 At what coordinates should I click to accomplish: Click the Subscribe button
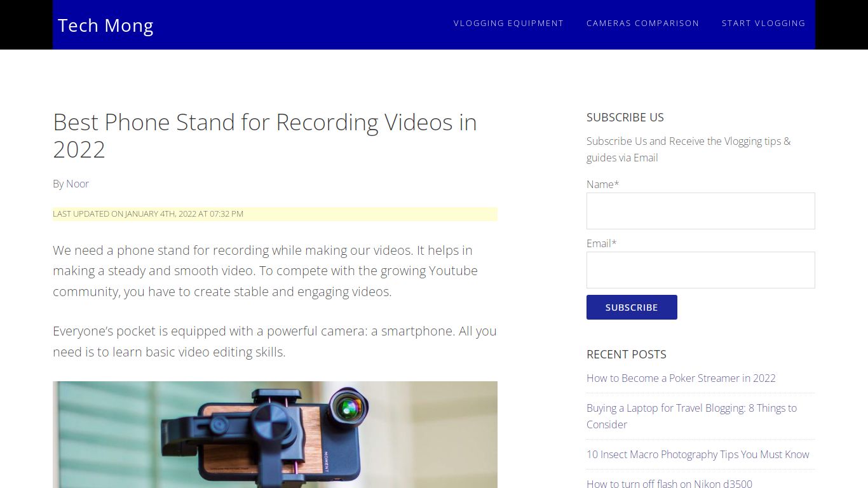click(632, 307)
